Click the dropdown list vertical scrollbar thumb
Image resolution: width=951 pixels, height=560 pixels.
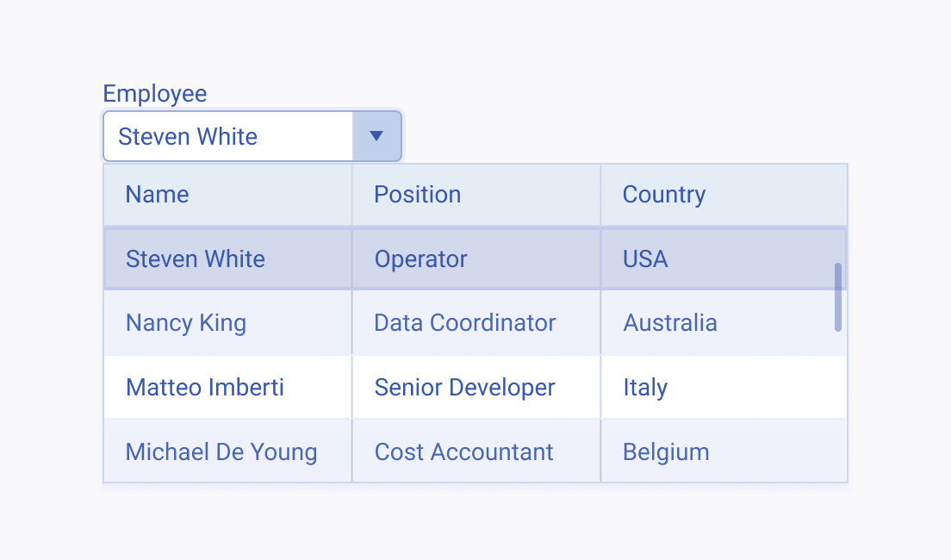tap(838, 297)
